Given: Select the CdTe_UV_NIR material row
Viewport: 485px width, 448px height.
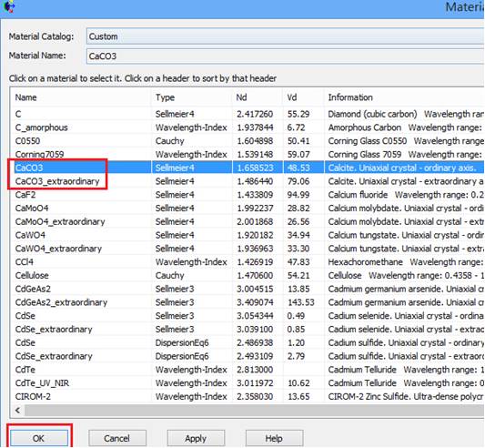Looking at the screenshot, I should click(x=248, y=383).
